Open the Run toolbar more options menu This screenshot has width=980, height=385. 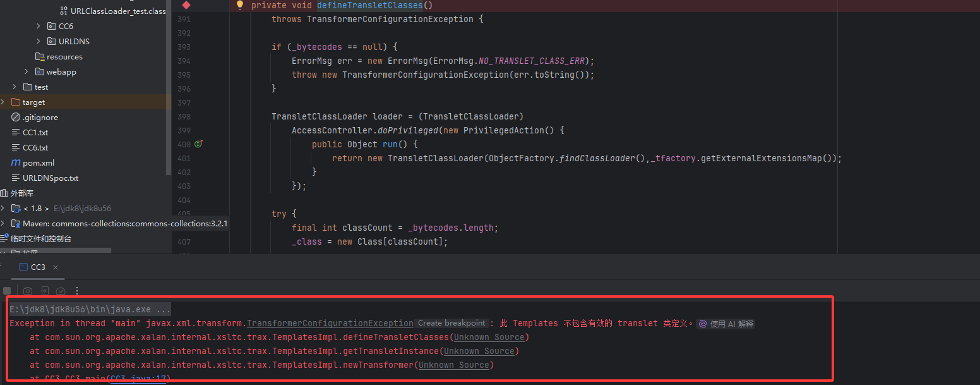pos(77,291)
